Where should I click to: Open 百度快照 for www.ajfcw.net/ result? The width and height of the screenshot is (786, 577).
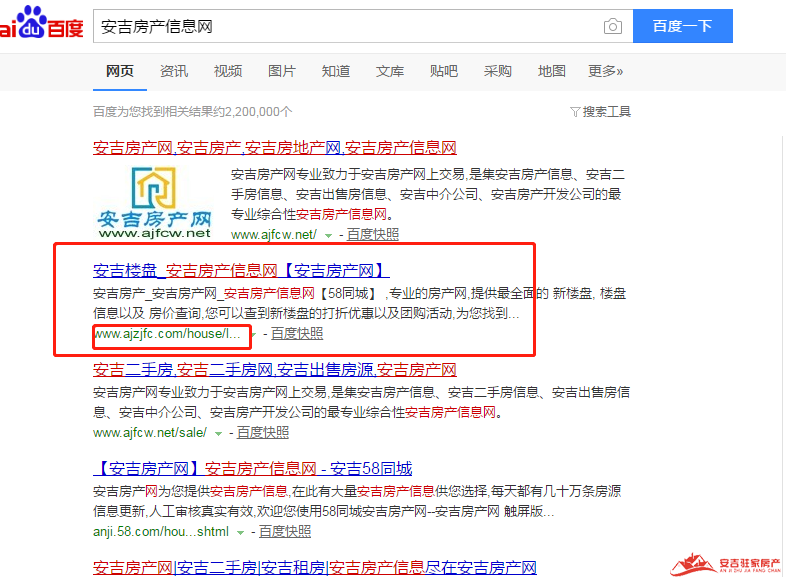pos(373,234)
